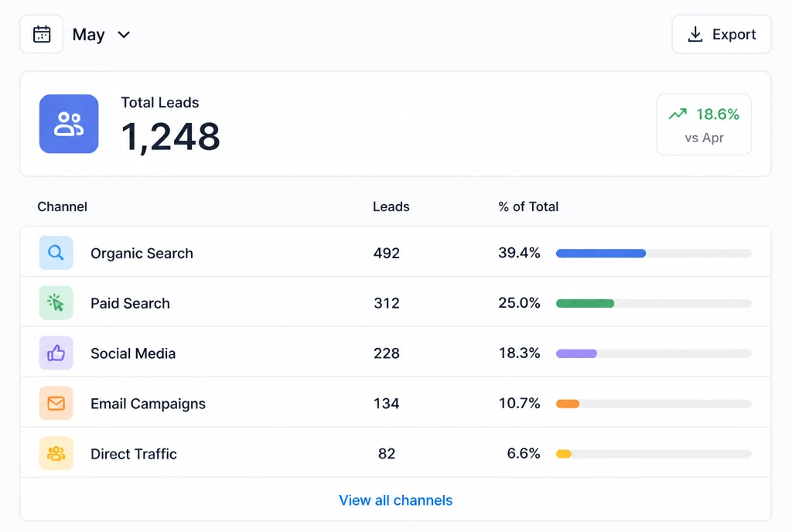Click the 6.6% percentage value
792x532 pixels.
pyautogui.click(x=524, y=453)
